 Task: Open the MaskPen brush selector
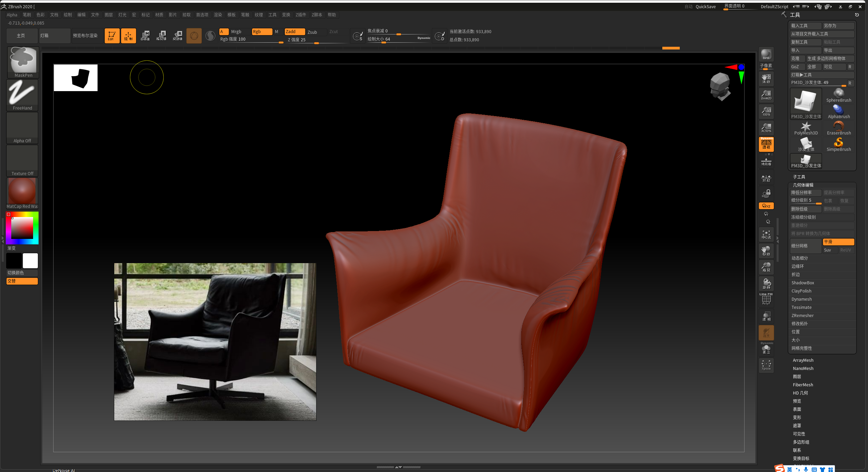tap(23, 62)
